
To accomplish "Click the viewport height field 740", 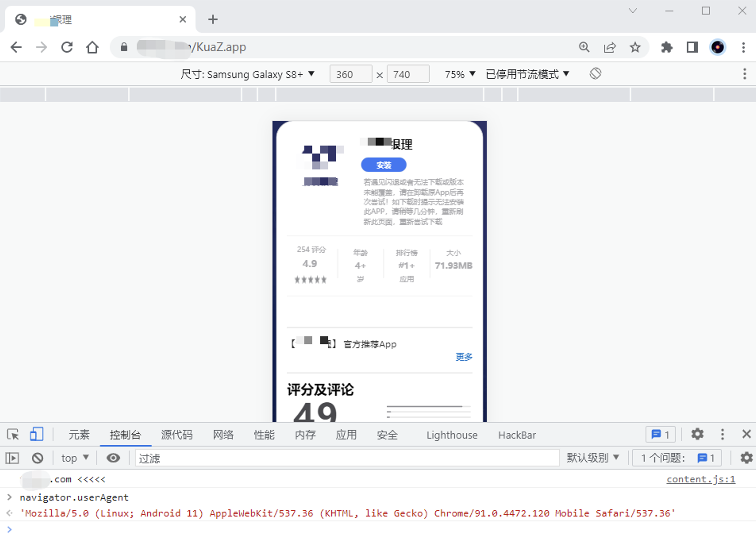I will tap(408, 74).
